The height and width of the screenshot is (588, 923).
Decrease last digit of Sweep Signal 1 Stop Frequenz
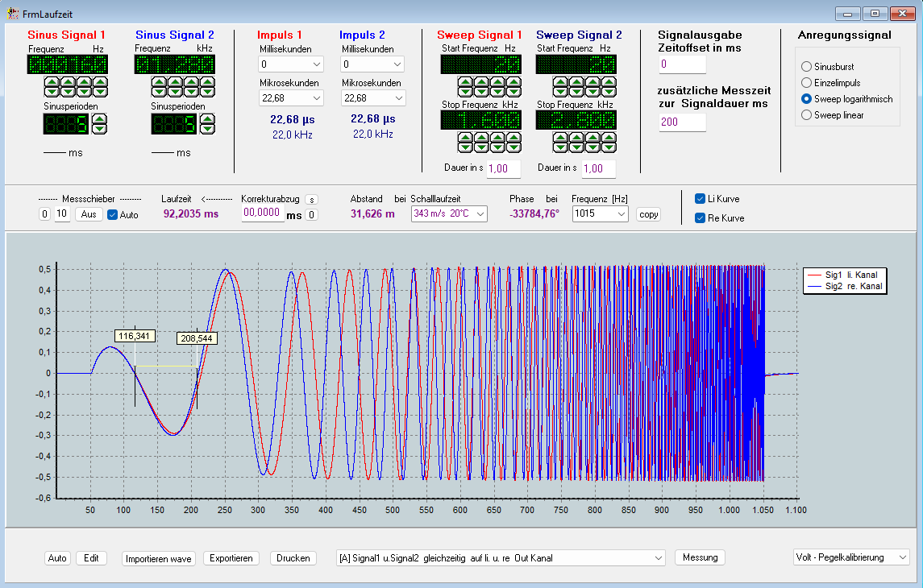pos(513,147)
